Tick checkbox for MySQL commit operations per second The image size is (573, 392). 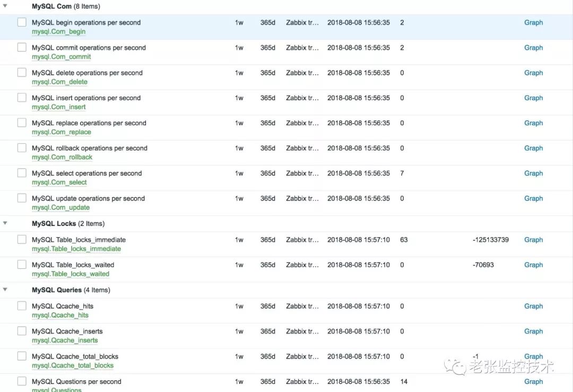(22, 48)
